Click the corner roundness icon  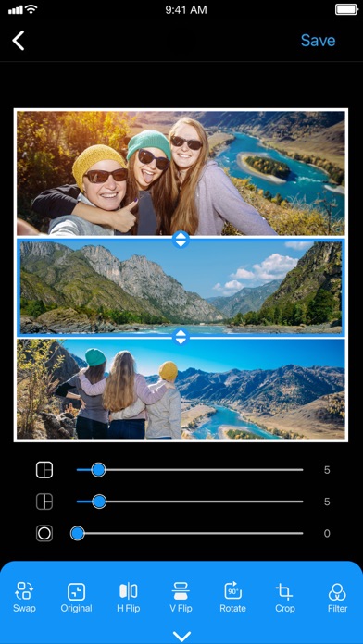[44, 534]
